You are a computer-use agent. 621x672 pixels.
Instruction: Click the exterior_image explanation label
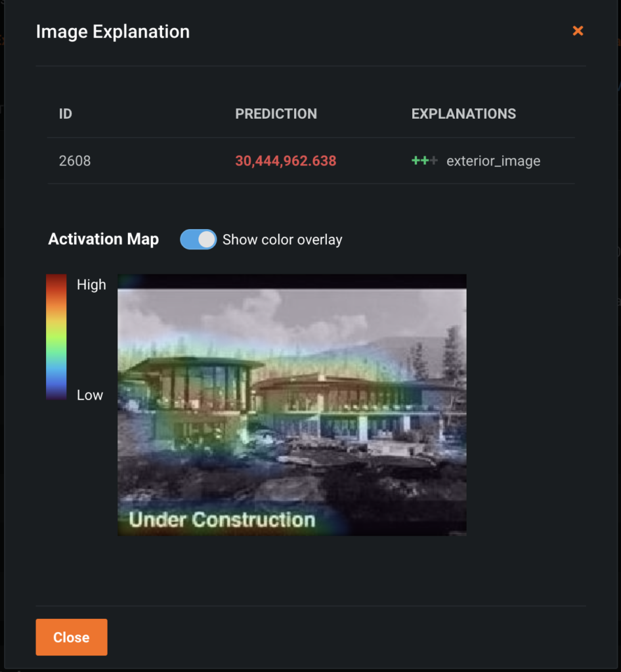(x=493, y=161)
